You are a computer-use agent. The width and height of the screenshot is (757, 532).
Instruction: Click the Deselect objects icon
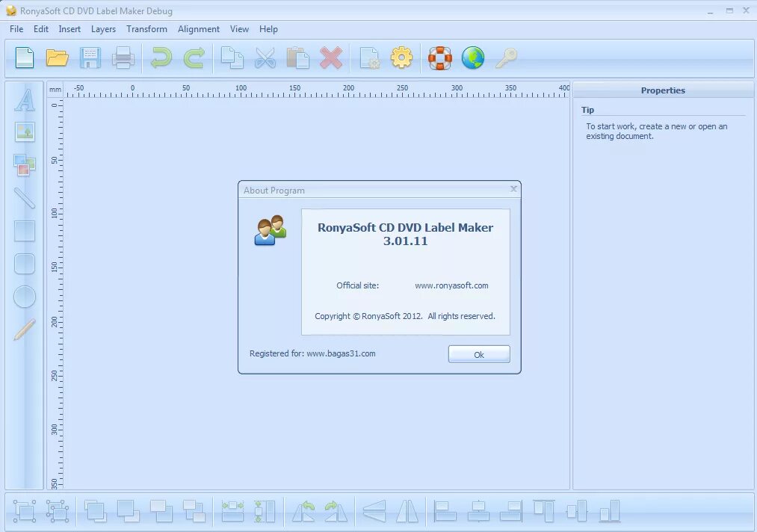click(x=58, y=511)
